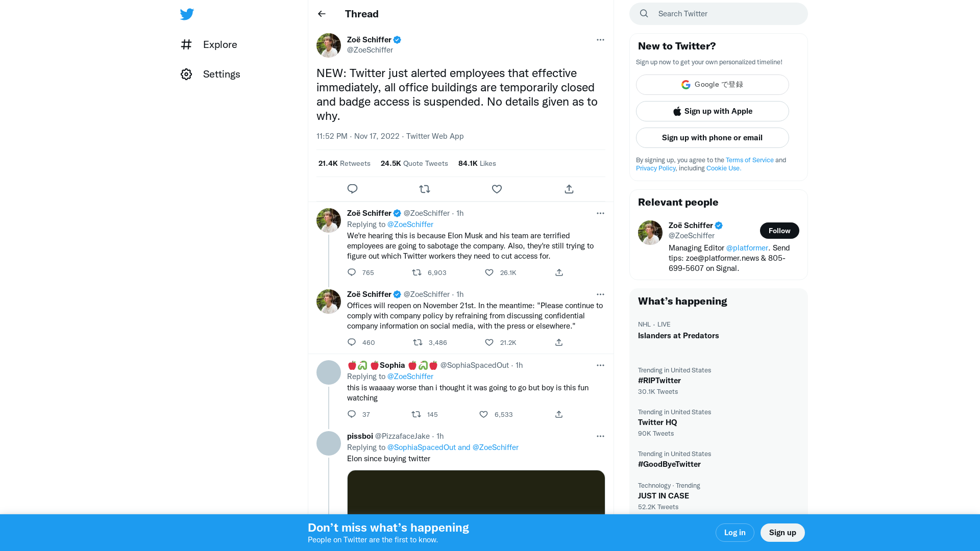Open the three-dot menu on Sophia's reply

(600, 365)
